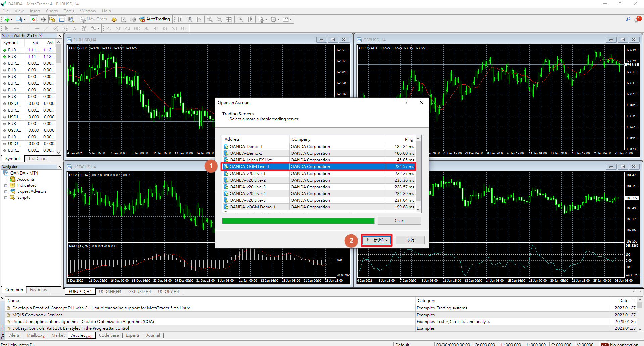Screen dimensions: 644x346
Task: Switch to the H1 timeframe button
Action: (146, 28)
